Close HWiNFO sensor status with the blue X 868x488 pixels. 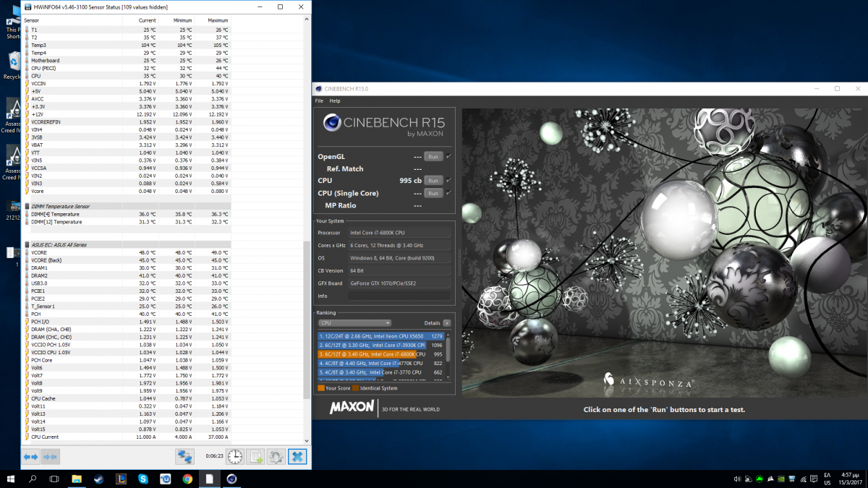point(297,456)
